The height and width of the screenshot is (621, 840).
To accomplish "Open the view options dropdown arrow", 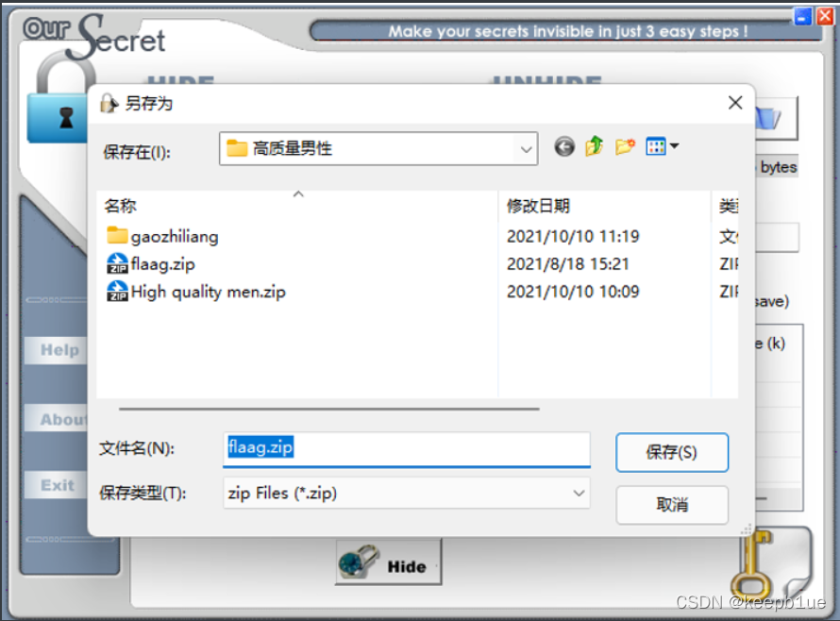I will tap(675, 145).
